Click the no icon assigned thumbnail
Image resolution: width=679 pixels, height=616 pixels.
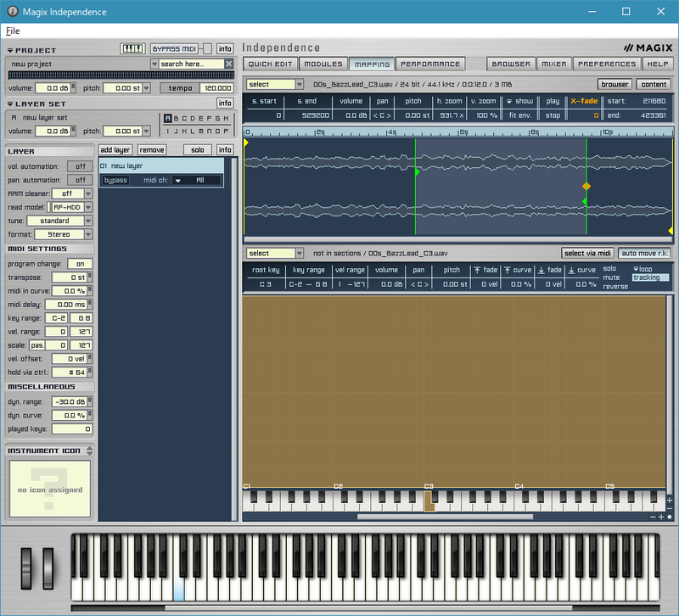point(50,489)
